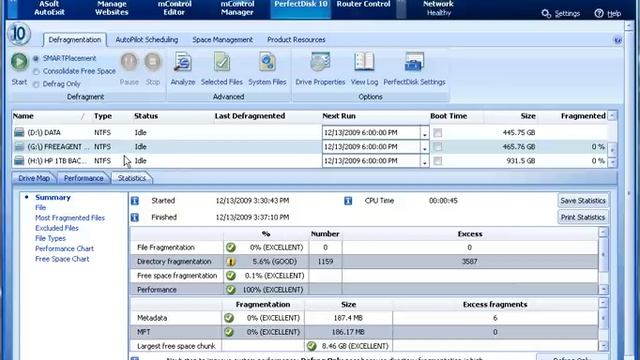Click the MFT green check icon
640x360 pixels.
229,332
